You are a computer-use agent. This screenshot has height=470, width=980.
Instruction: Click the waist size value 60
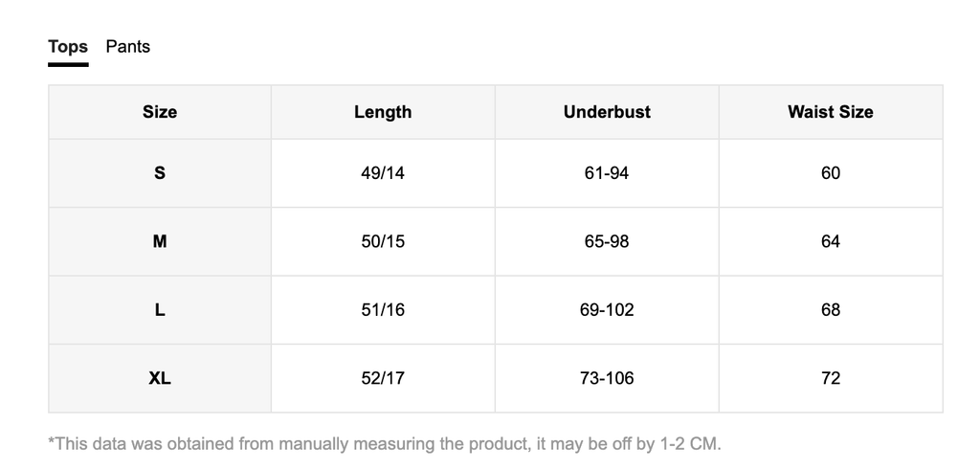pos(830,173)
